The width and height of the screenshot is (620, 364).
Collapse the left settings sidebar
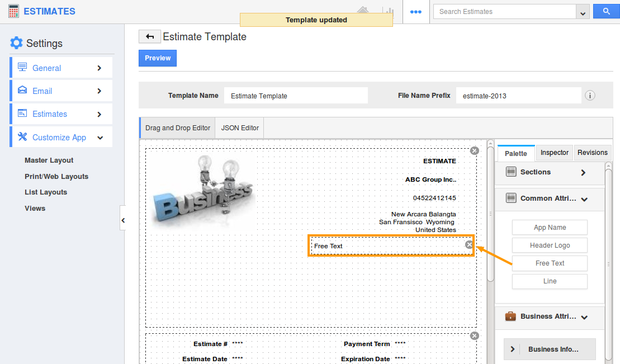123,220
